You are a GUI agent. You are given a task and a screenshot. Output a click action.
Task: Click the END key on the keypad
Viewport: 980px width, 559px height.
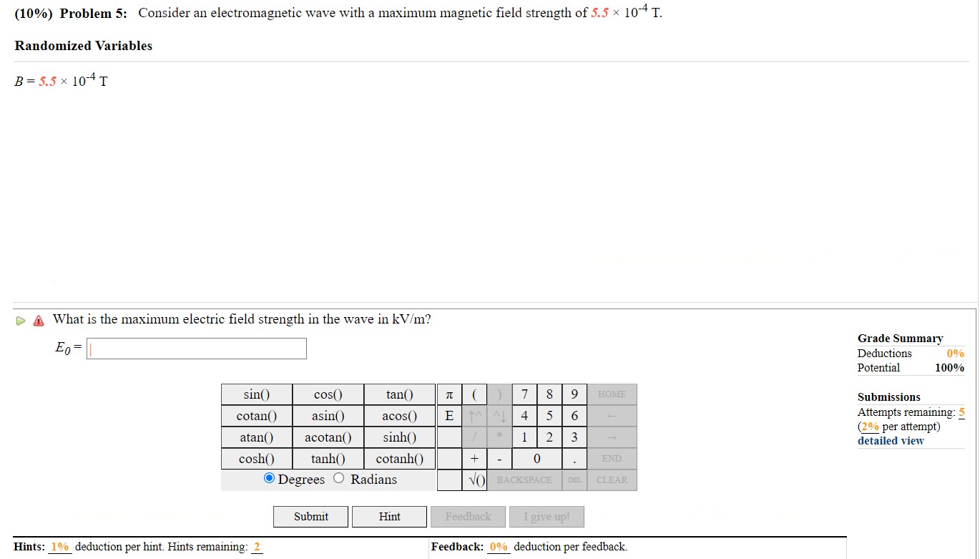(x=612, y=458)
